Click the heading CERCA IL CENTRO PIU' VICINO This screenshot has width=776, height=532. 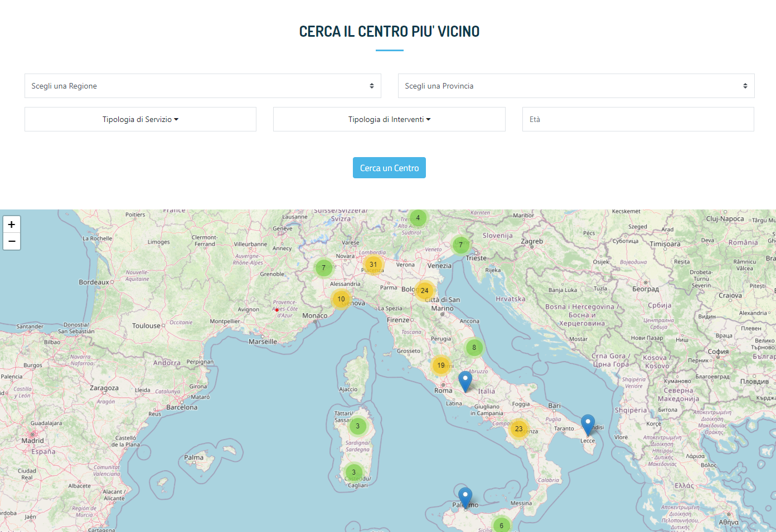point(389,32)
